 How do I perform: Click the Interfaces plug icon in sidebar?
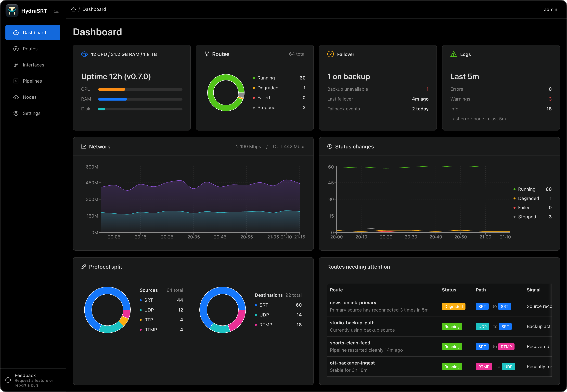16,65
